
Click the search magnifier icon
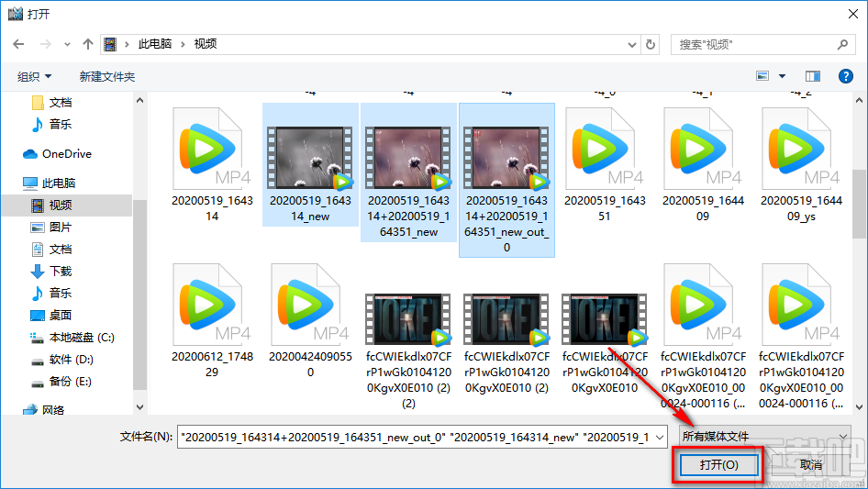point(842,44)
